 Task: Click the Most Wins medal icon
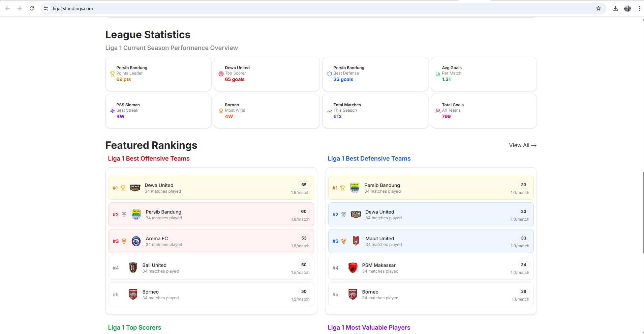pyautogui.click(x=221, y=111)
